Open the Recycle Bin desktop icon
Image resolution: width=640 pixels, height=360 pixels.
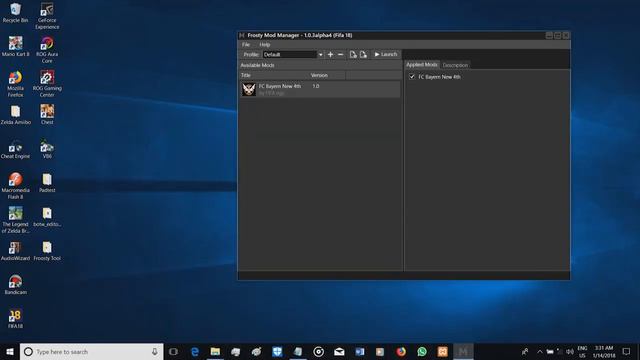pos(16,13)
